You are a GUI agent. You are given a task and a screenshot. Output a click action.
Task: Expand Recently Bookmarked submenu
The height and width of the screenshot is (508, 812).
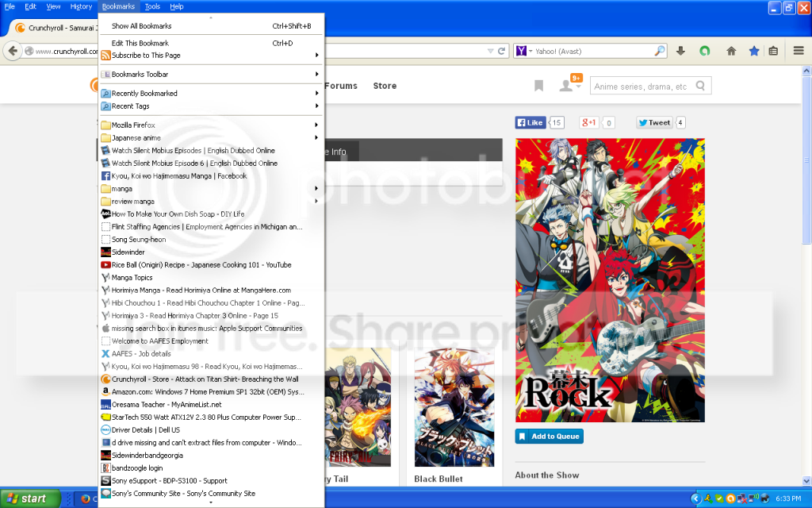[211, 94]
